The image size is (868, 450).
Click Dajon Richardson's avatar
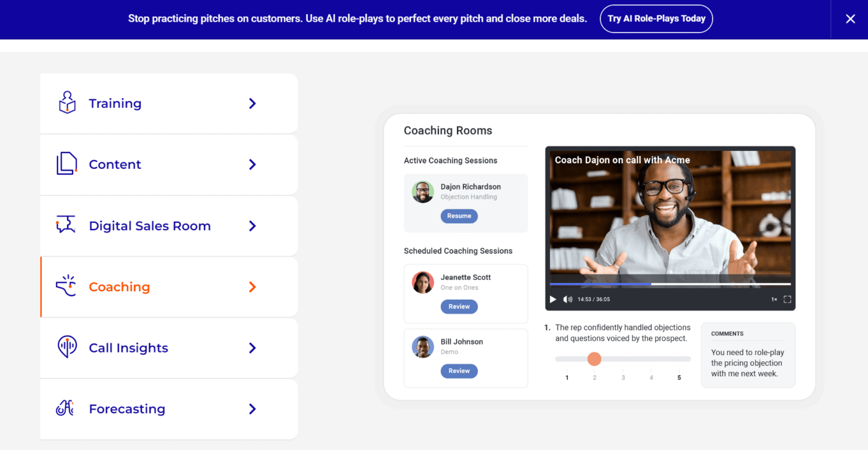click(x=423, y=192)
